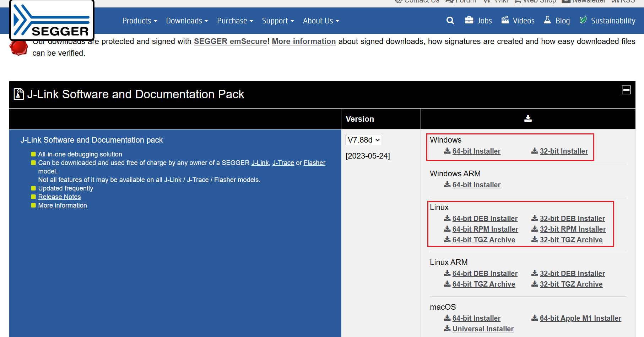Click the download icon for Windows 32-bit Installer
644x337 pixels.
point(535,151)
